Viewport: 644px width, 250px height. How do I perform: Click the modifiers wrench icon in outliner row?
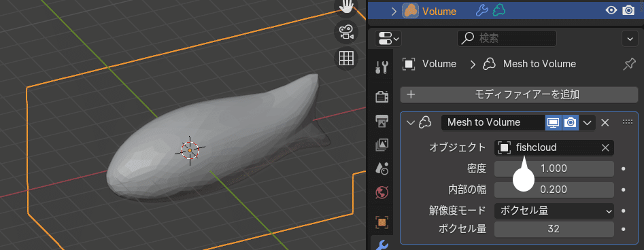[481, 11]
